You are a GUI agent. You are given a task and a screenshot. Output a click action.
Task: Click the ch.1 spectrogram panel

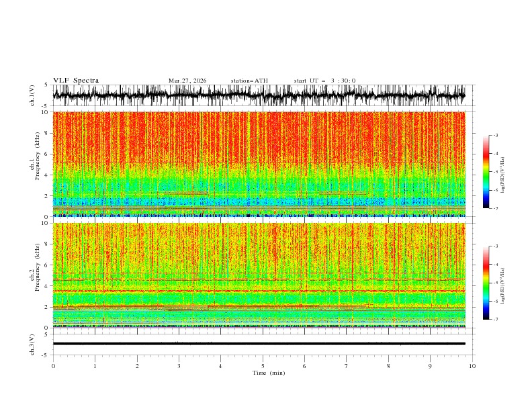click(259, 164)
